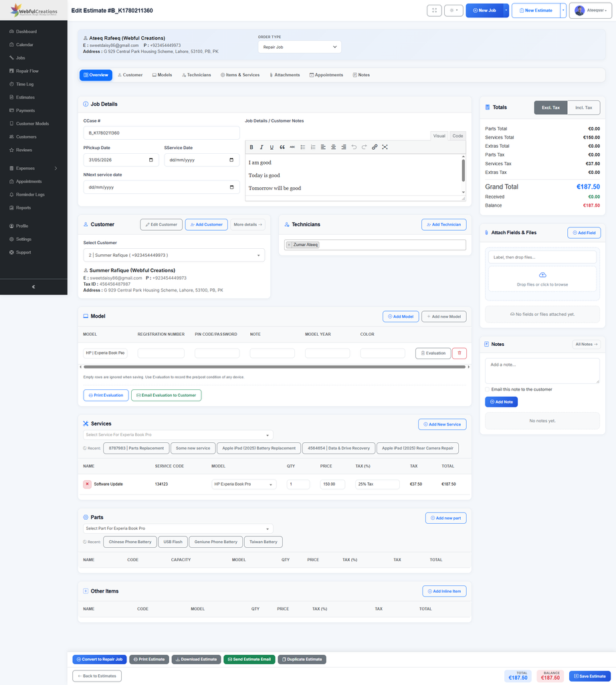The height and width of the screenshot is (685, 616).
Task: Open fullscreen mode of notes editor
Action: click(385, 147)
